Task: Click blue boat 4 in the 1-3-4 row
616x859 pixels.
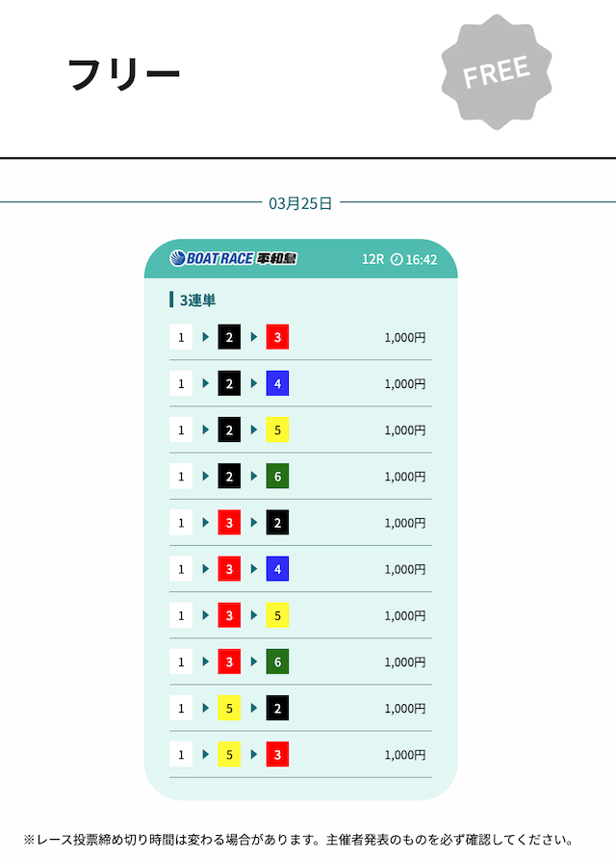Action: point(277,569)
